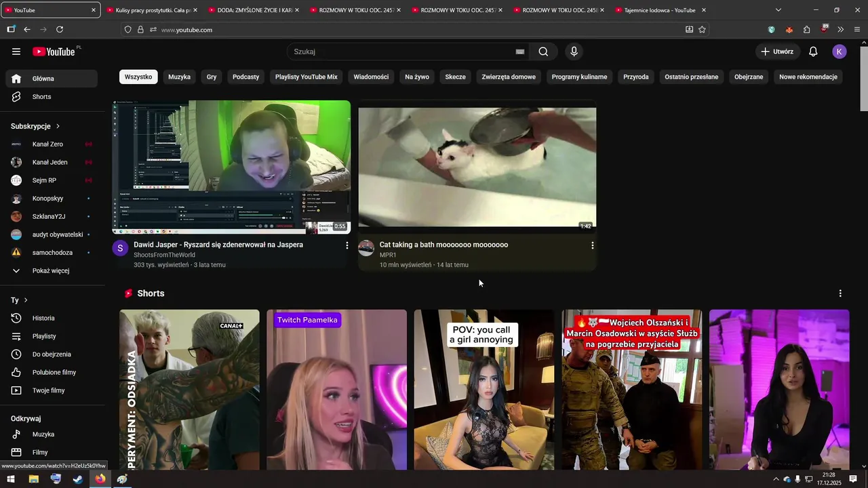Select the Programy kulinarne filter chip
The height and width of the screenshot is (488, 868).
[x=579, y=77]
